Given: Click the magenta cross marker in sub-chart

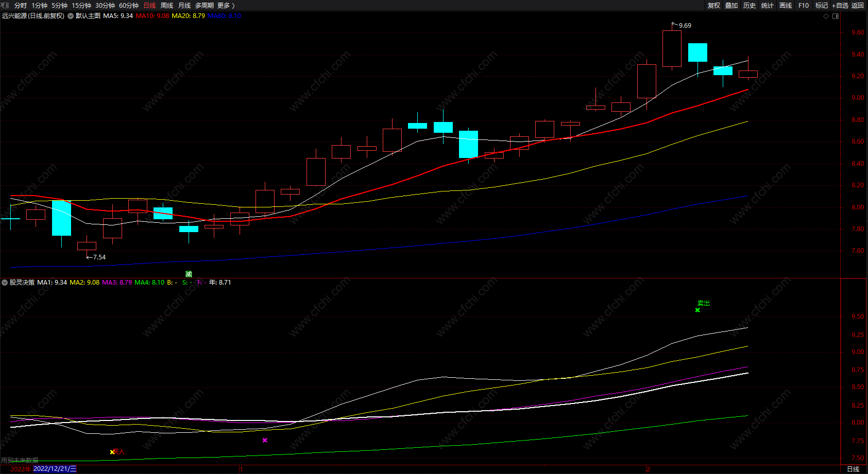Looking at the screenshot, I should [x=265, y=440].
